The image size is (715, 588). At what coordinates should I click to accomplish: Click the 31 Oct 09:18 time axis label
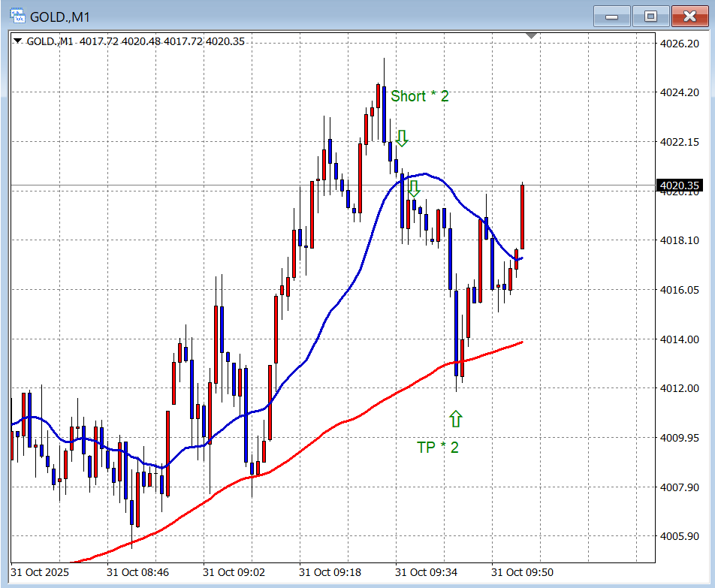pos(331,572)
